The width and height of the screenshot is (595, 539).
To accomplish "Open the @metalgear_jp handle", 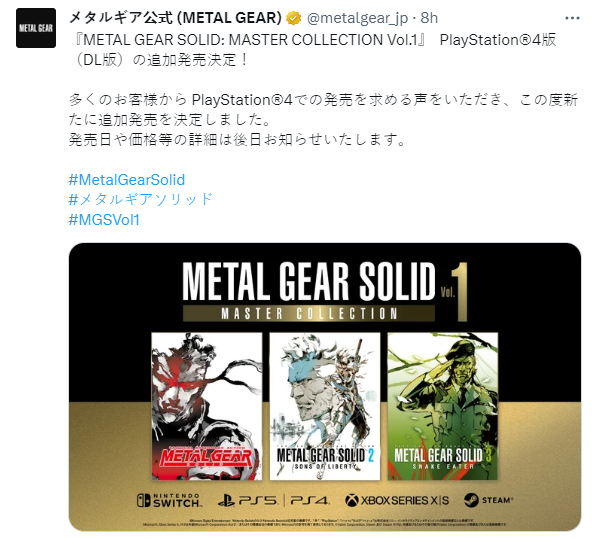I will pos(357,18).
